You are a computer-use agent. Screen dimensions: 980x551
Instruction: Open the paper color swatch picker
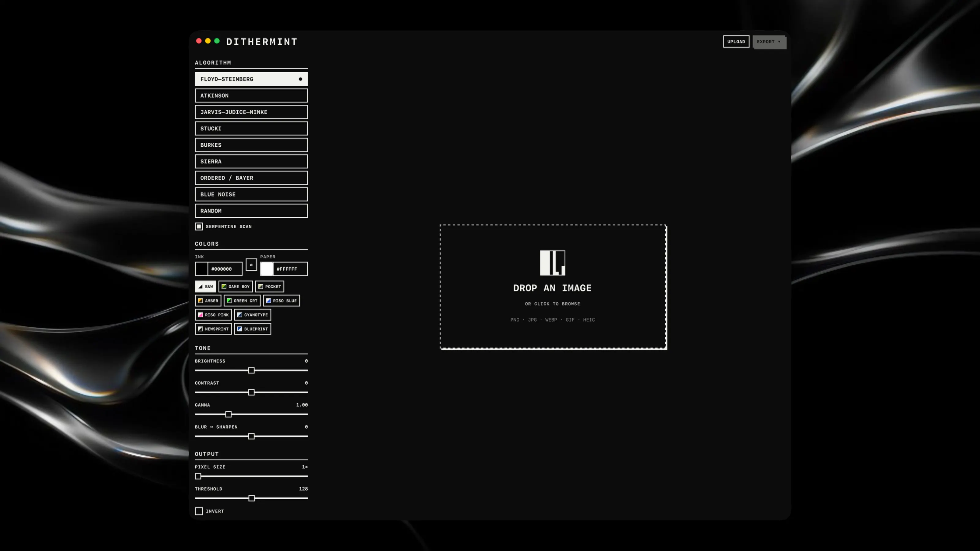pyautogui.click(x=267, y=268)
